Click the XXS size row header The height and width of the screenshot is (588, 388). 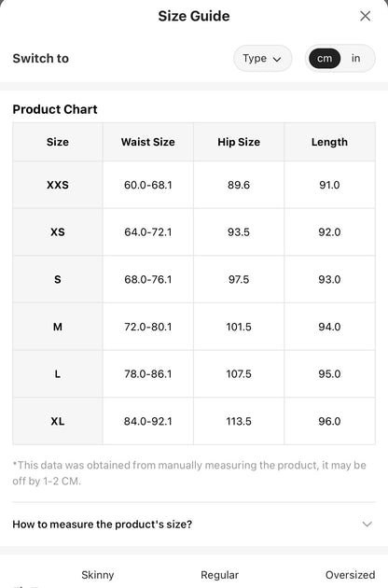tap(58, 185)
